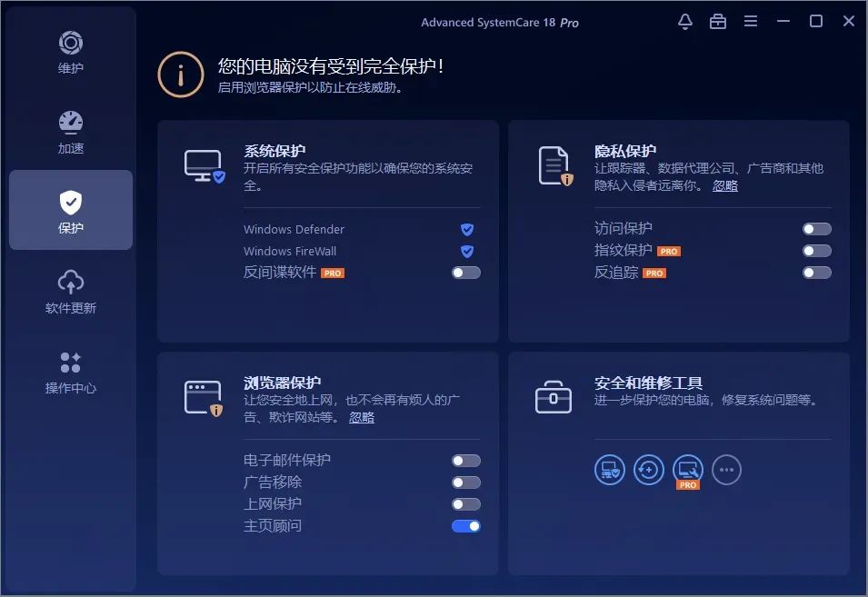Enable the 反追踪 anti-tracking toggle
Image resolution: width=868 pixels, height=597 pixels.
click(817, 273)
